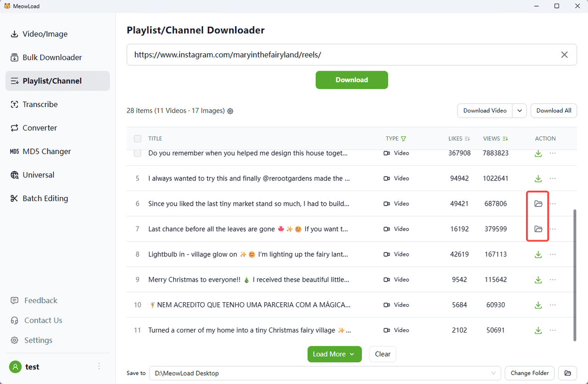
Task: Toggle the select-all checkbox in header
Action: pos(137,139)
